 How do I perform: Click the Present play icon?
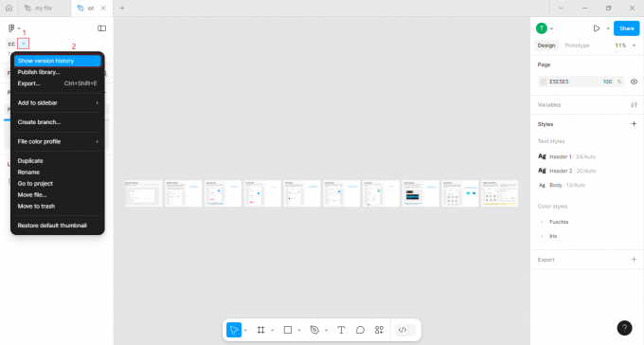[597, 28]
